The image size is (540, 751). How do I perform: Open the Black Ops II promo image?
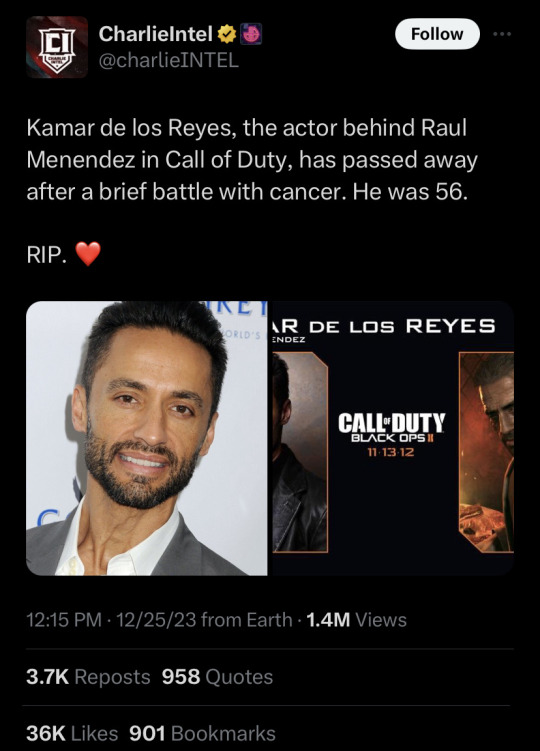pyautogui.click(x=393, y=438)
